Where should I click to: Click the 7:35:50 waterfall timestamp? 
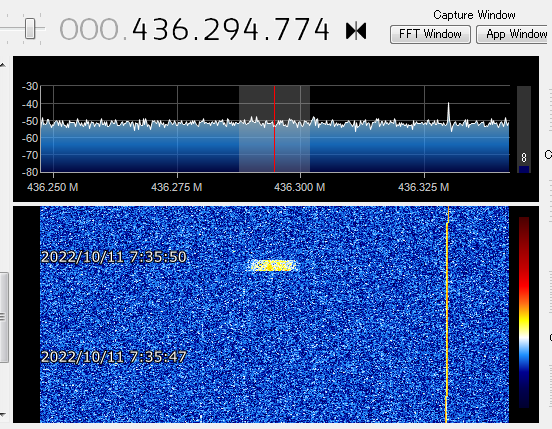tap(113, 257)
